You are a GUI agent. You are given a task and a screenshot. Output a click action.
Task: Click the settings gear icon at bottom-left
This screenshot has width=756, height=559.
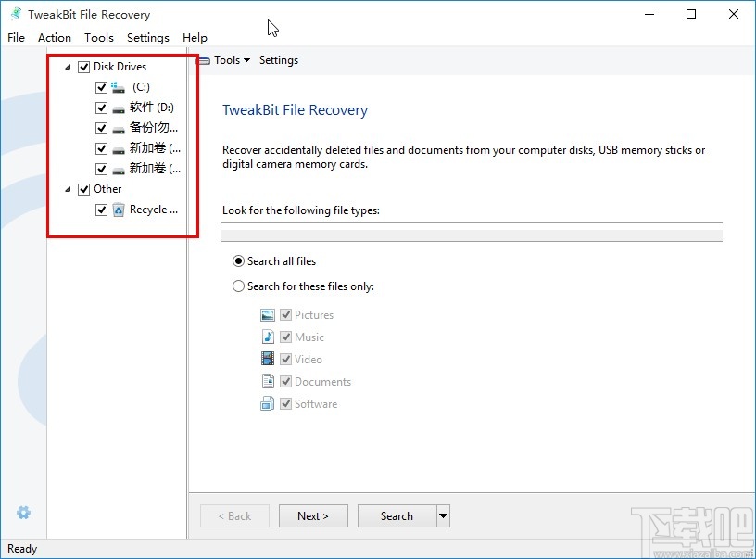(24, 513)
